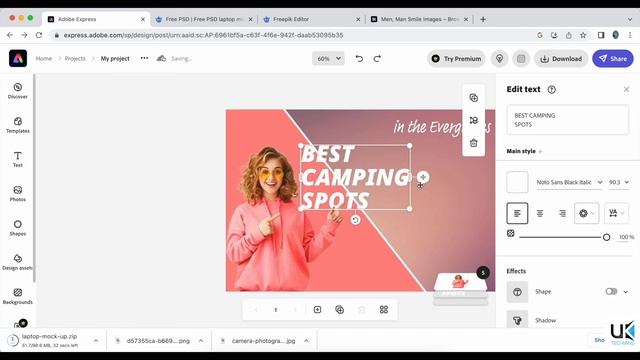The image size is (640, 360).
Task: Open the Shadow effect icon
Action: [x=517, y=320]
